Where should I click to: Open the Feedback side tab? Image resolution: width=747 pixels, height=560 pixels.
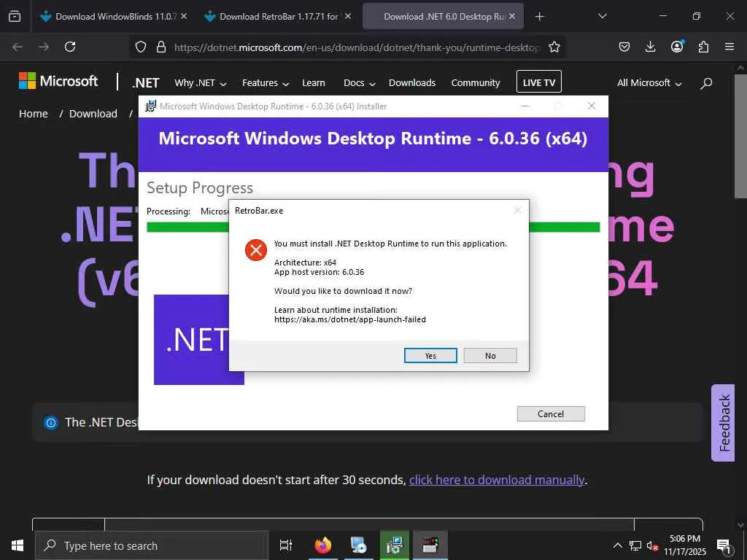click(724, 423)
